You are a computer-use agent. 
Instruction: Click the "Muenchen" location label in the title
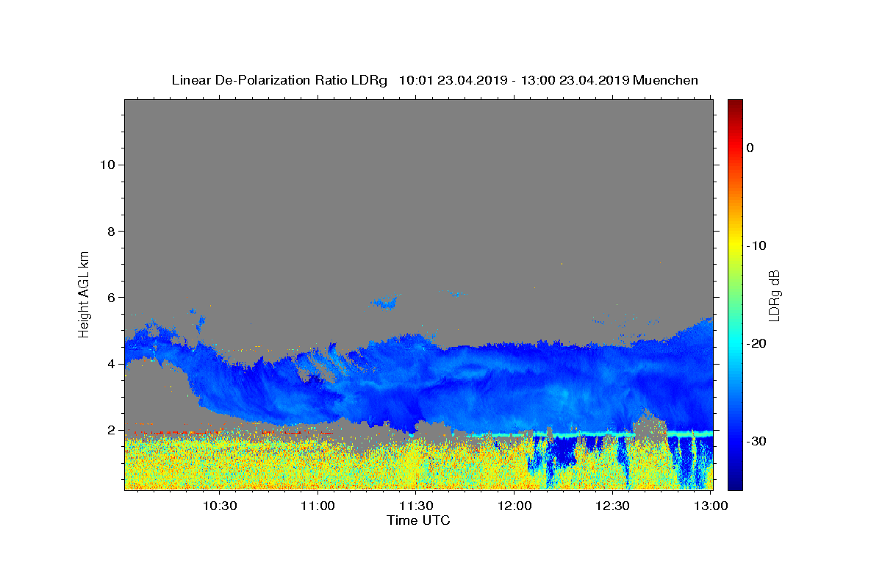tap(665, 80)
